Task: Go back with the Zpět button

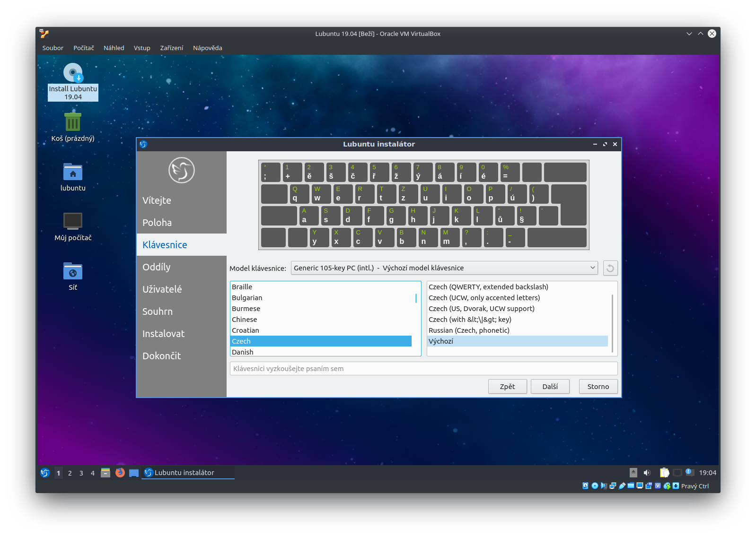Action: 508,386
